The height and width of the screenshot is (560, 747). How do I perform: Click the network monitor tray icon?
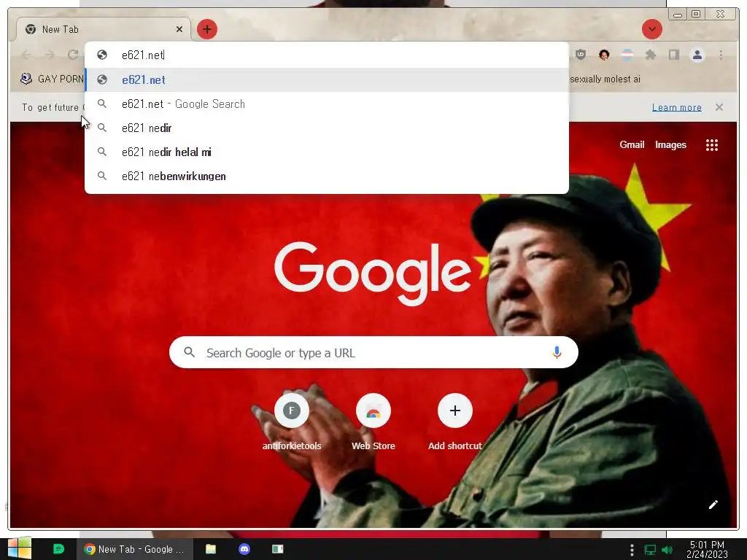pos(650,550)
